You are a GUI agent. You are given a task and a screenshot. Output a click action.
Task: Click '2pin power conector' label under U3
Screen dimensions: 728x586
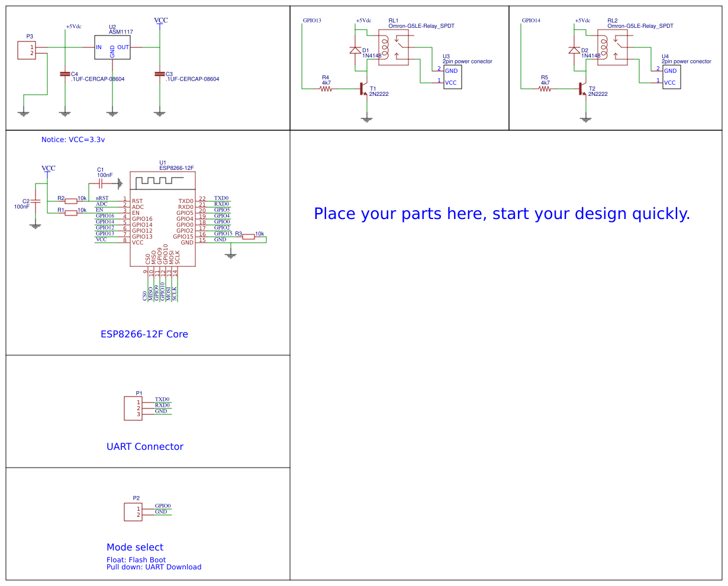click(468, 62)
